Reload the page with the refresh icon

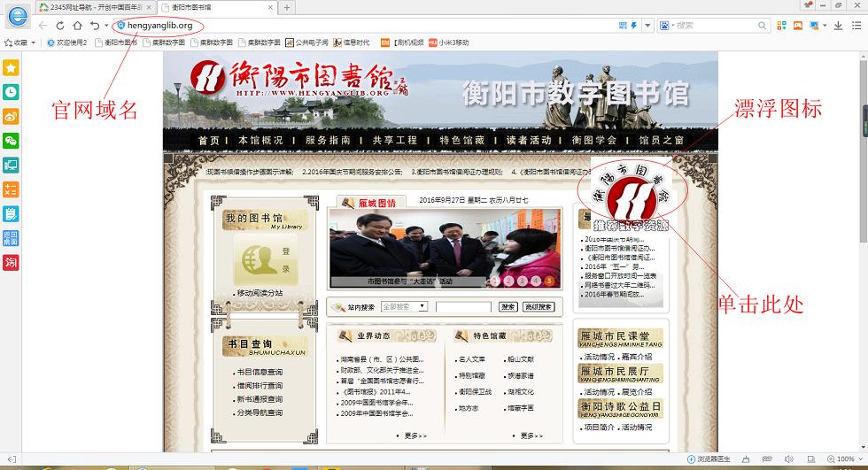click(x=60, y=26)
